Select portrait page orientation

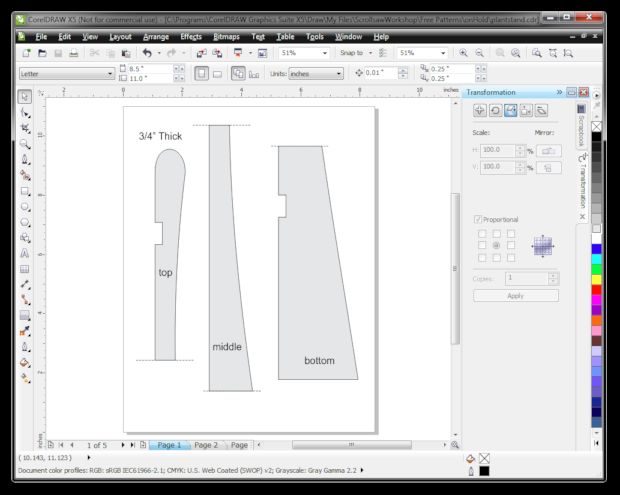201,74
